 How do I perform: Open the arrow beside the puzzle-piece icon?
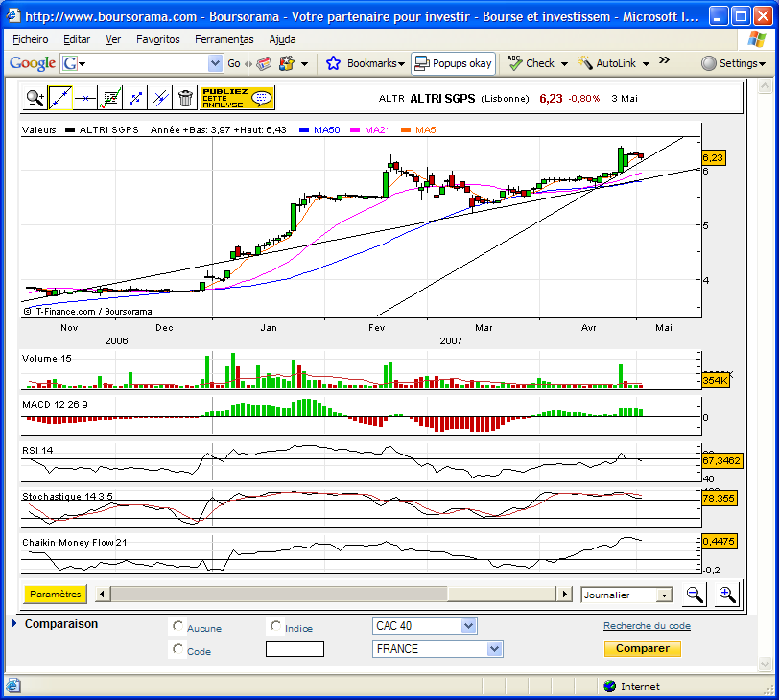(304, 64)
